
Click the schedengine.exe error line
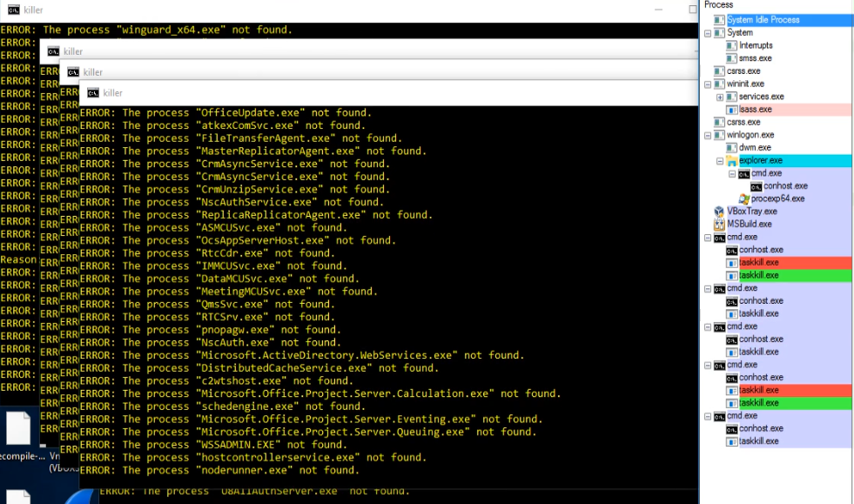point(222,407)
